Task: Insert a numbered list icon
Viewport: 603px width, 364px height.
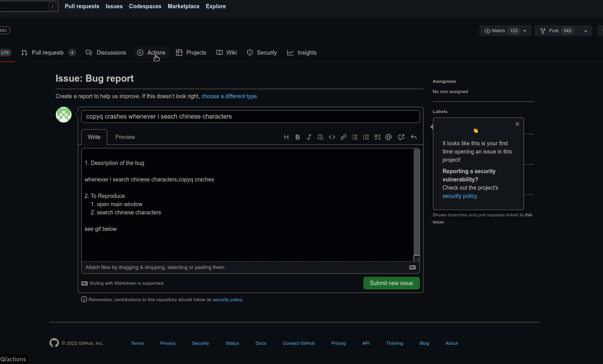Action: click(366, 137)
